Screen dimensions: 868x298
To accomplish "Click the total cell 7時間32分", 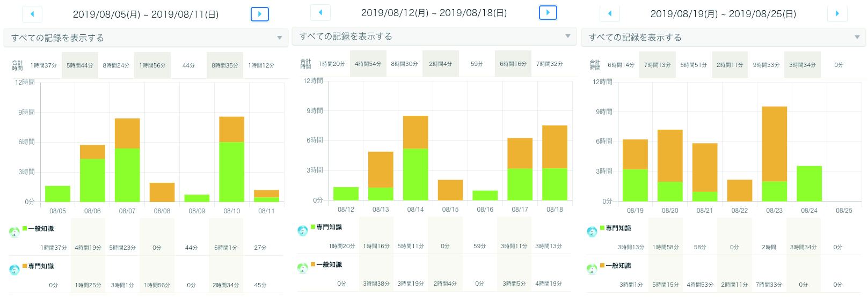I will (x=550, y=64).
